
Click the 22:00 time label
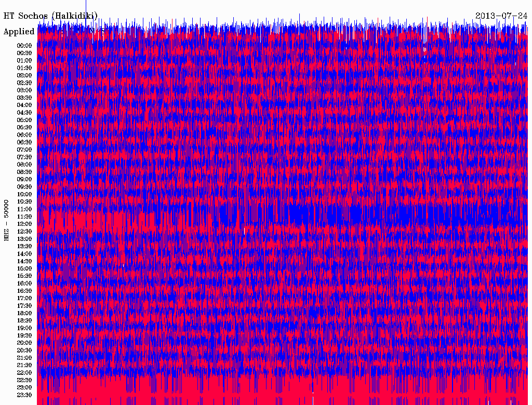pyautogui.click(x=24, y=372)
